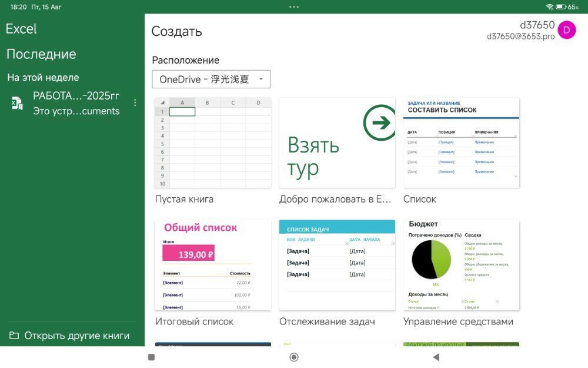The image size is (588, 368).
Task: Tap account email d37650@3653.pro
Action: pyautogui.click(x=520, y=37)
